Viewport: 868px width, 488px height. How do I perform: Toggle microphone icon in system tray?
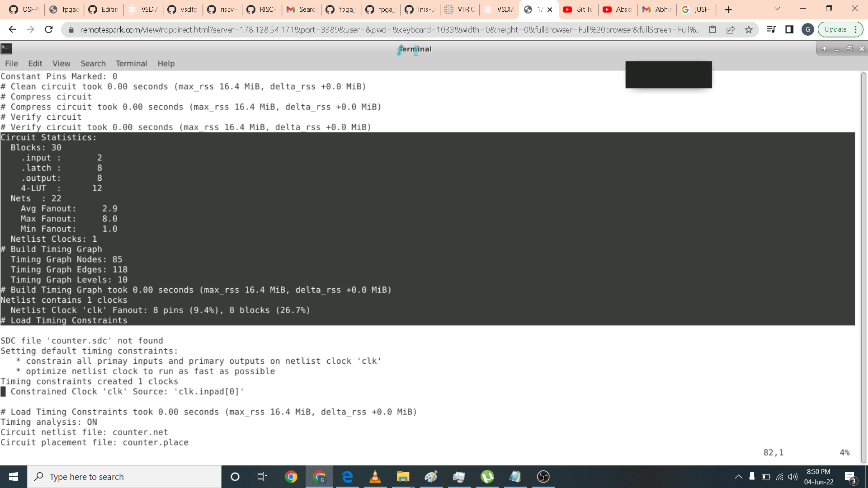tap(752, 477)
